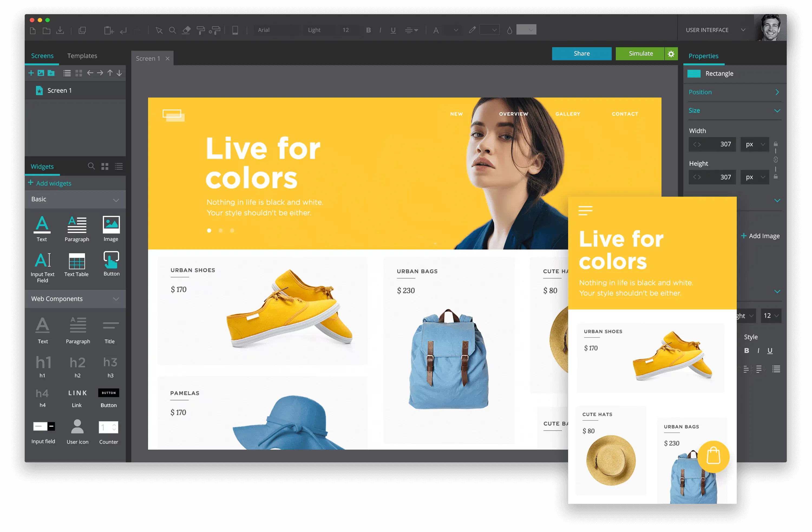Switch to the Screens tab

click(x=41, y=55)
